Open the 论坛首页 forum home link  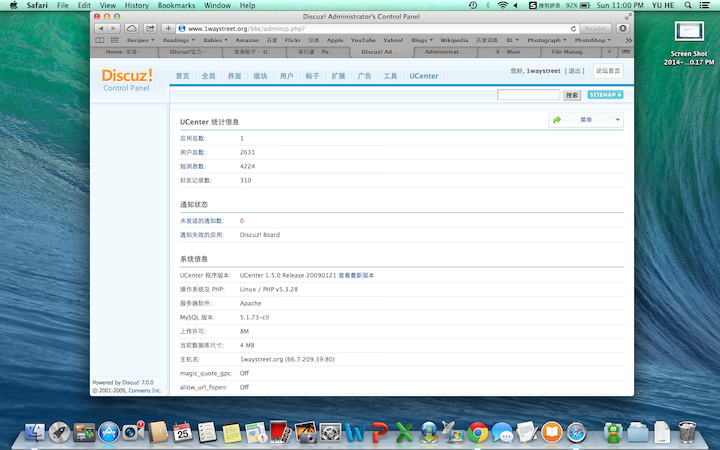pos(608,71)
